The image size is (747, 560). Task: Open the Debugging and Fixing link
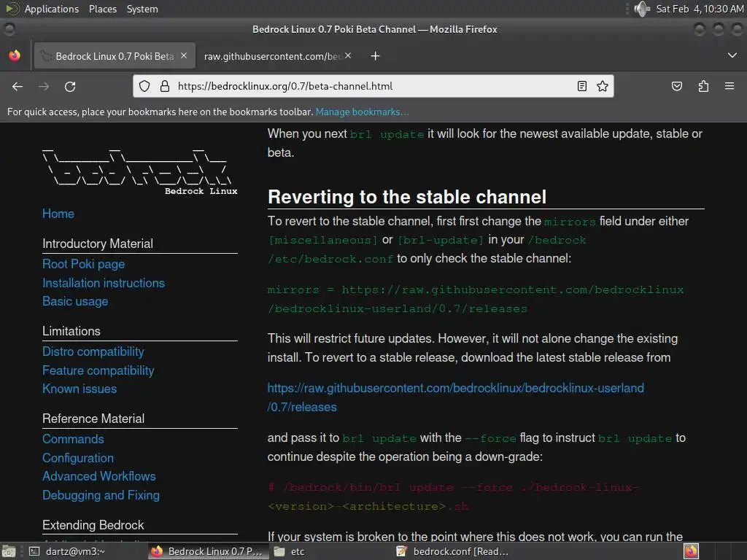[x=101, y=495]
